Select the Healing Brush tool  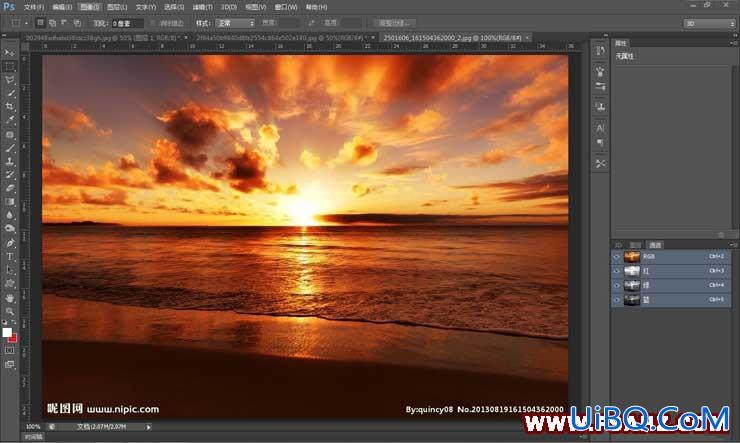pos(9,134)
